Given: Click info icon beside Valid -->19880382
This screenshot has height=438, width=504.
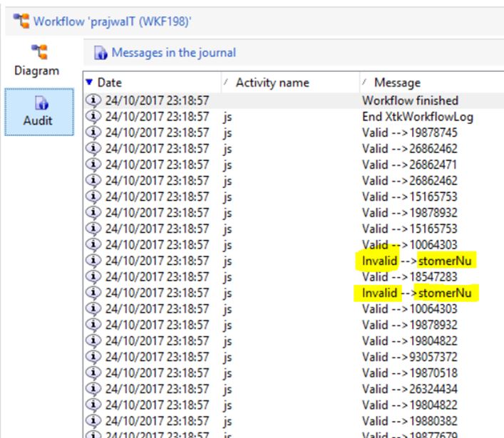Looking at the screenshot, I should tap(93, 420).
